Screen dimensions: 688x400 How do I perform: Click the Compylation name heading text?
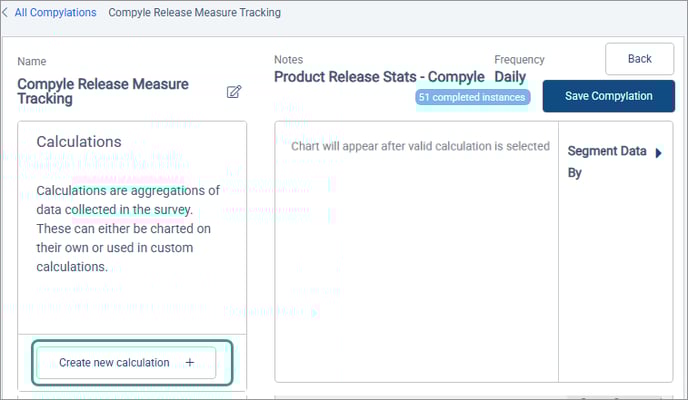103,91
